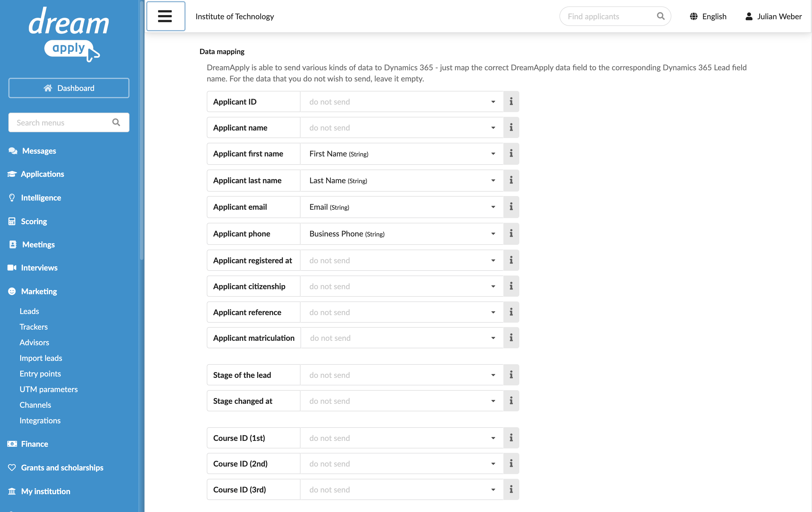Screen dimensions: 812x512
Task: Click info icon for Course ID (2nd)
Action: (511, 463)
